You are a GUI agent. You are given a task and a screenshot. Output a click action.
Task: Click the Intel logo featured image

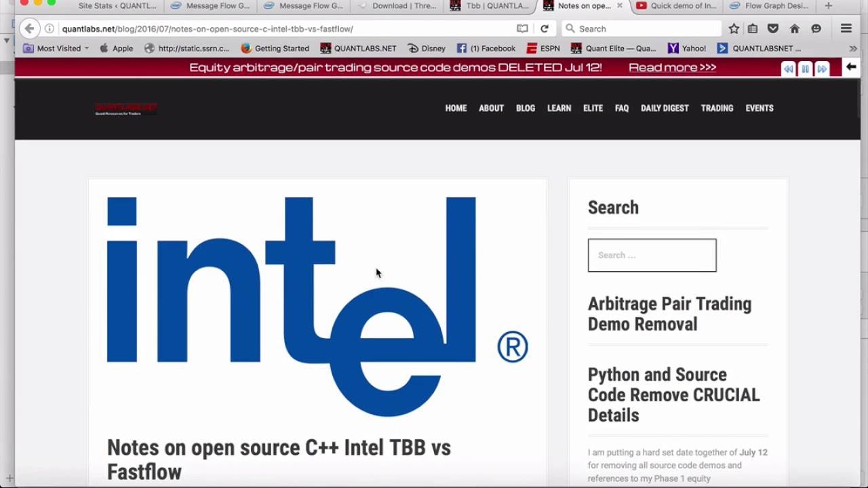(x=317, y=306)
